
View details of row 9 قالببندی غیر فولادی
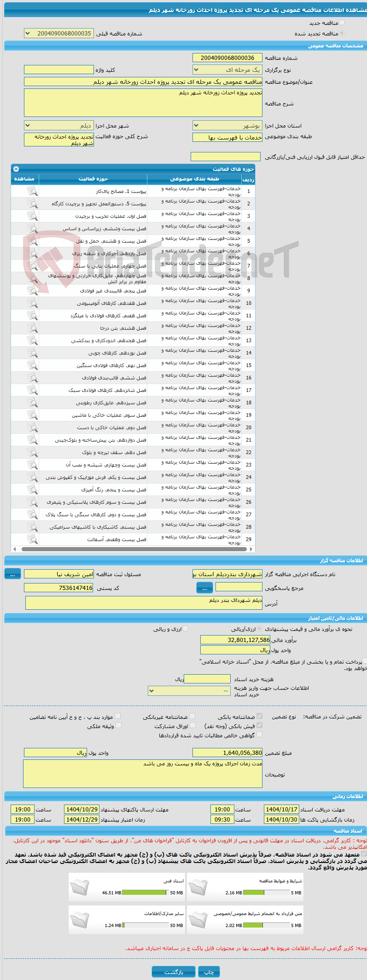(32, 291)
